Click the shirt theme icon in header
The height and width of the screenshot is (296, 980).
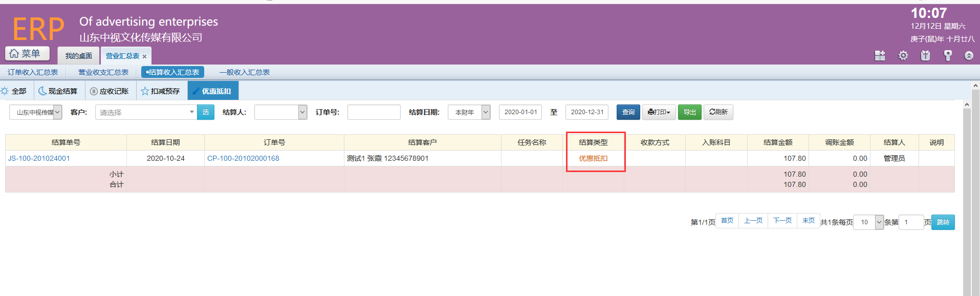tap(925, 56)
